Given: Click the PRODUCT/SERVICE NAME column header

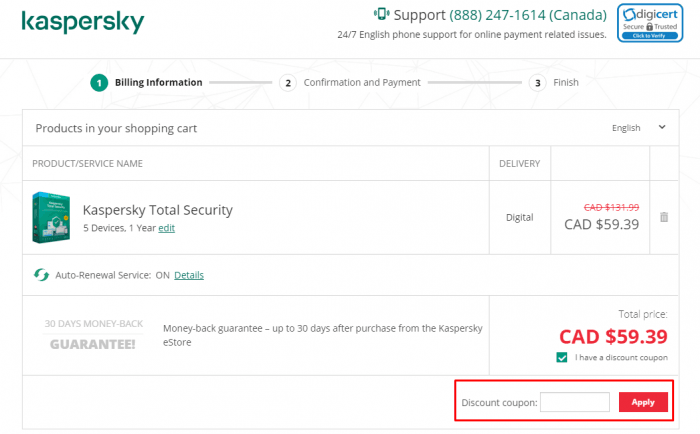Looking at the screenshot, I should coord(88,163).
